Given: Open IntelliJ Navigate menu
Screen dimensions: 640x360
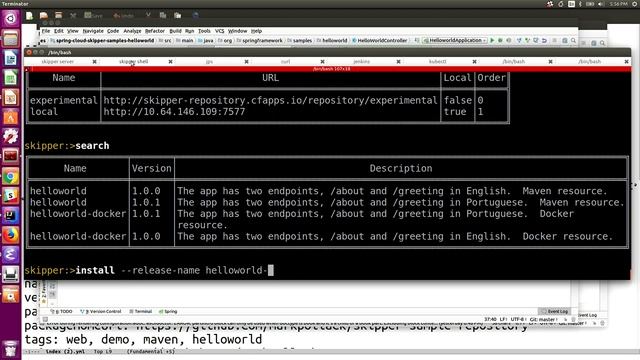Looking at the screenshot, I should point(93,31).
